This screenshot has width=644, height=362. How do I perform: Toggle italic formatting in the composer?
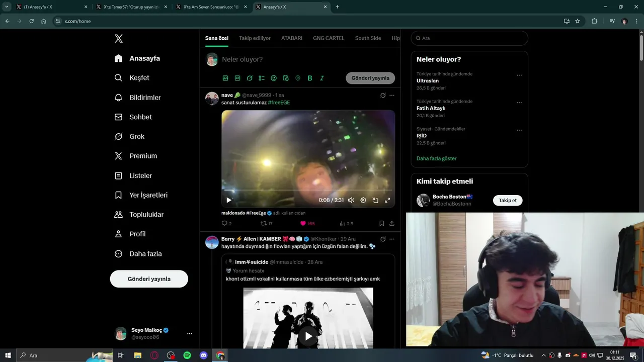(x=322, y=78)
